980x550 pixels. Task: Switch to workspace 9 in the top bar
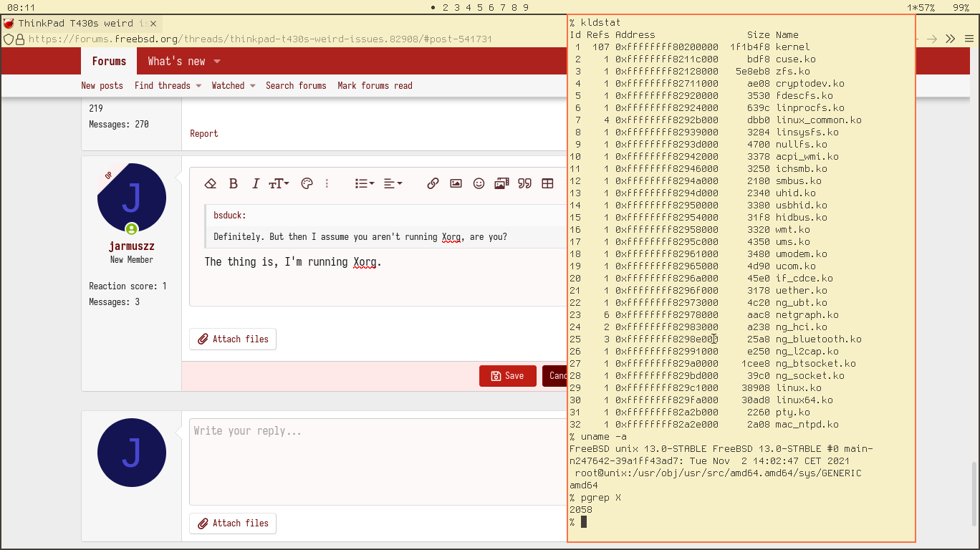tap(526, 7)
